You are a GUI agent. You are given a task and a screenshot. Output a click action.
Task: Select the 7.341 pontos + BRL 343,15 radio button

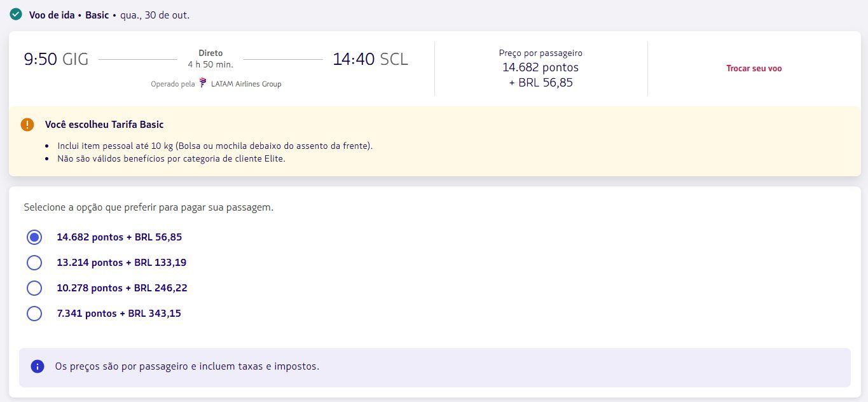(x=34, y=314)
